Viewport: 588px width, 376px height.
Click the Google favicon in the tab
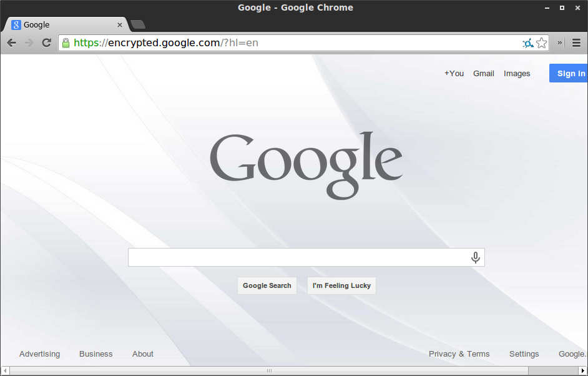pos(16,25)
